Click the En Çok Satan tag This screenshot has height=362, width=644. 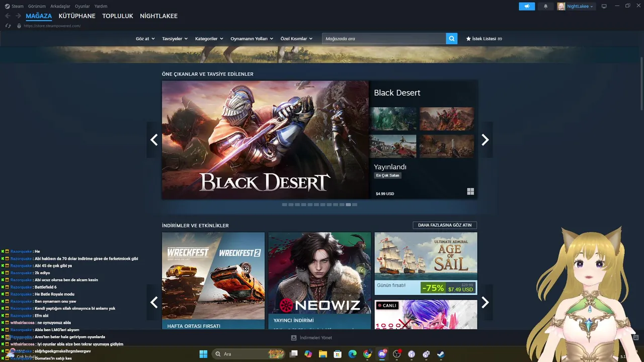click(387, 175)
